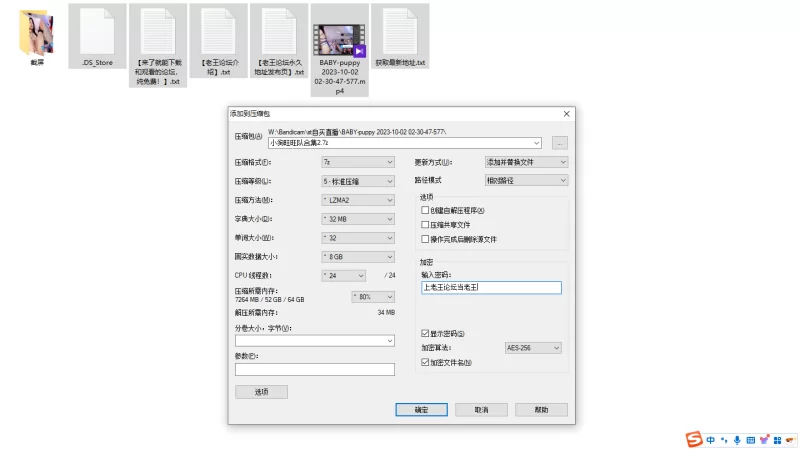Toggle the 加密文件名 checkbox

426,362
